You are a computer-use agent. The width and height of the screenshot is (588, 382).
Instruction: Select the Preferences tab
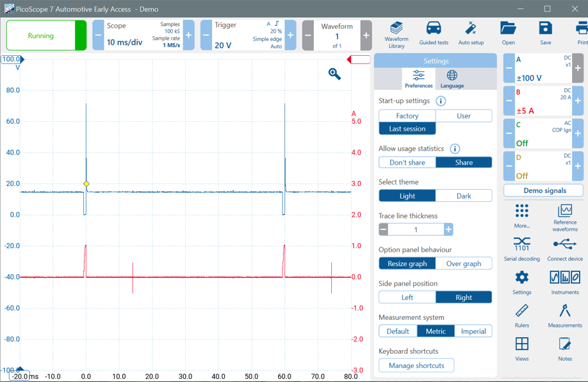pos(418,79)
